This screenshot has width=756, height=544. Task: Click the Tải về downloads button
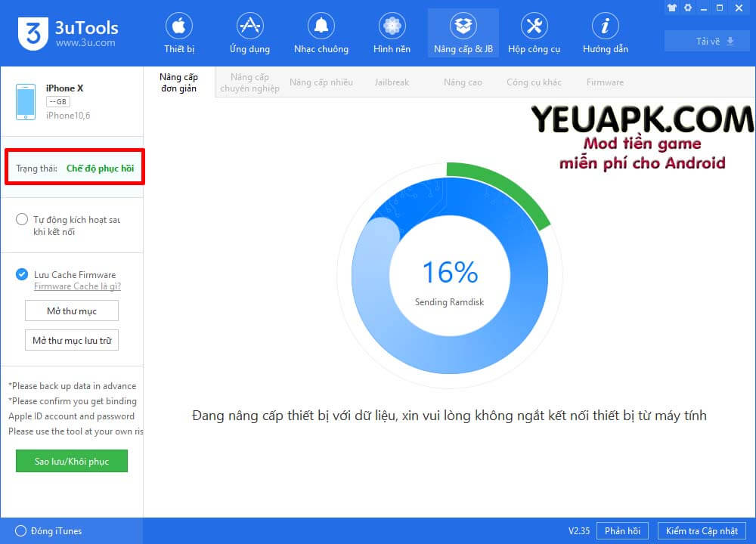coord(707,41)
